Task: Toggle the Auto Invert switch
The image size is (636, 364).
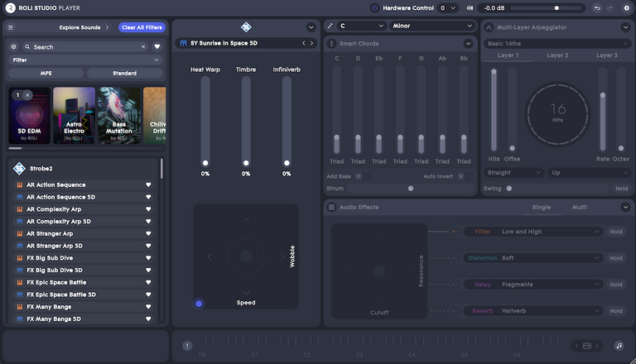Action: (x=465, y=176)
